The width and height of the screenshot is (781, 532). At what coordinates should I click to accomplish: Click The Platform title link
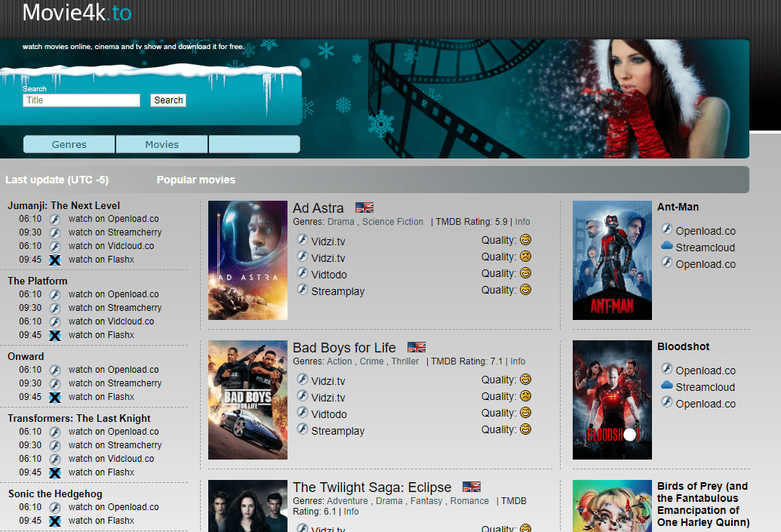[38, 281]
